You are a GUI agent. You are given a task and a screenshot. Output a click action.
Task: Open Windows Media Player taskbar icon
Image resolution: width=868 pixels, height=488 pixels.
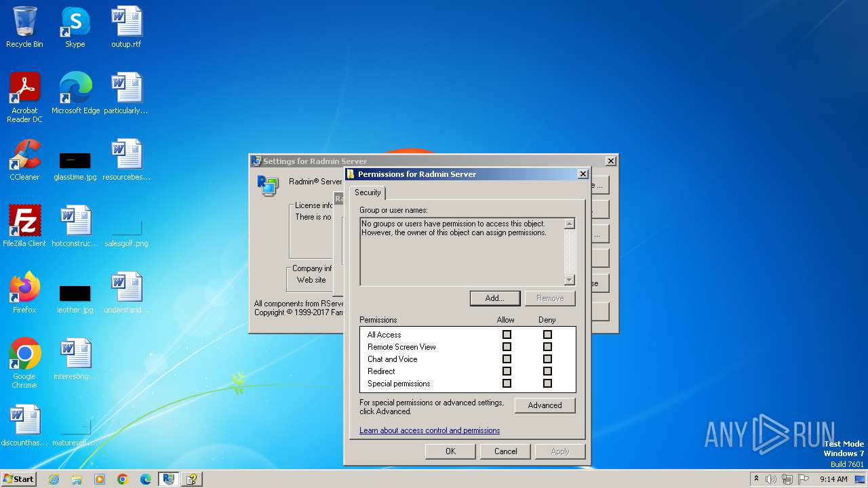100,479
